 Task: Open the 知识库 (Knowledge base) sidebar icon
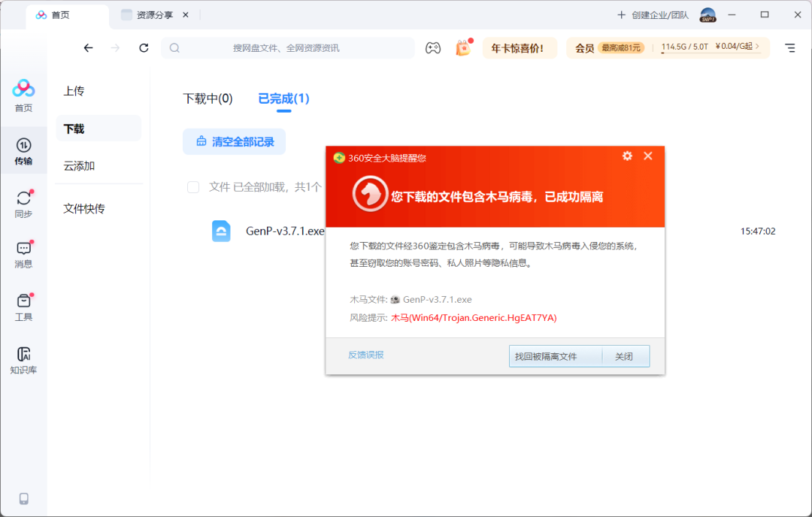pyautogui.click(x=23, y=359)
